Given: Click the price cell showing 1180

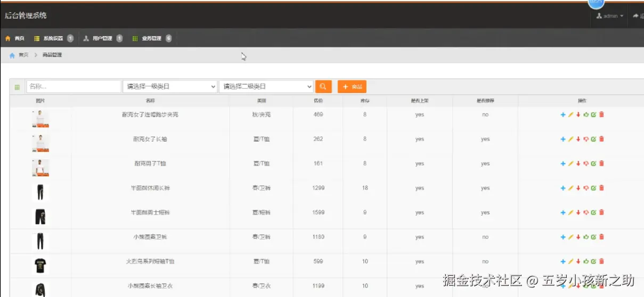Looking at the screenshot, I should (318, 237).
